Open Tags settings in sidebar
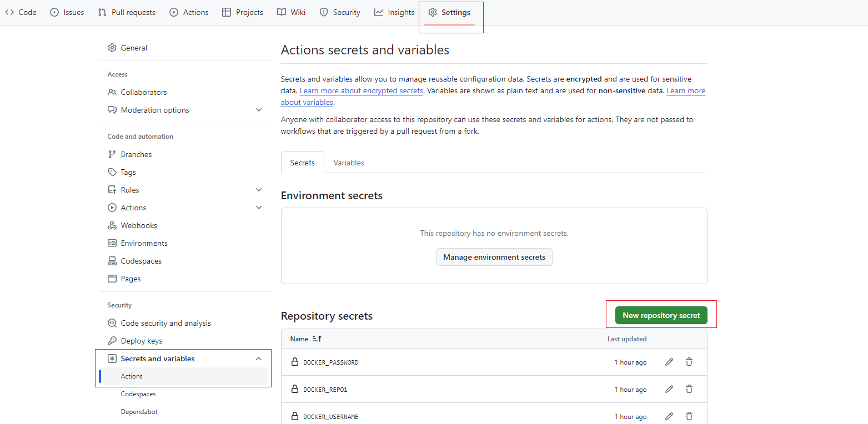The height and width of the screenshot is (424, 868). [184, 172]
